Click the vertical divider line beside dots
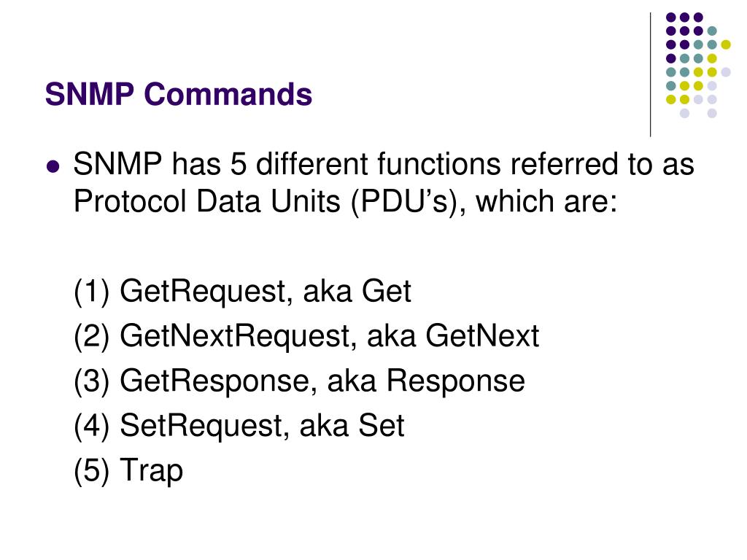 coord(650,75)
